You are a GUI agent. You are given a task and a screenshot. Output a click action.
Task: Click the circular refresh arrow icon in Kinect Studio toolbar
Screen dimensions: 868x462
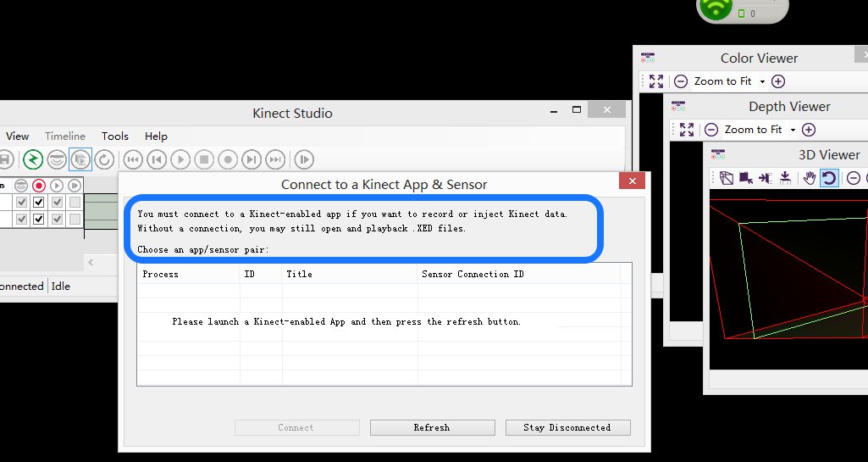click(x=104, y=159)
